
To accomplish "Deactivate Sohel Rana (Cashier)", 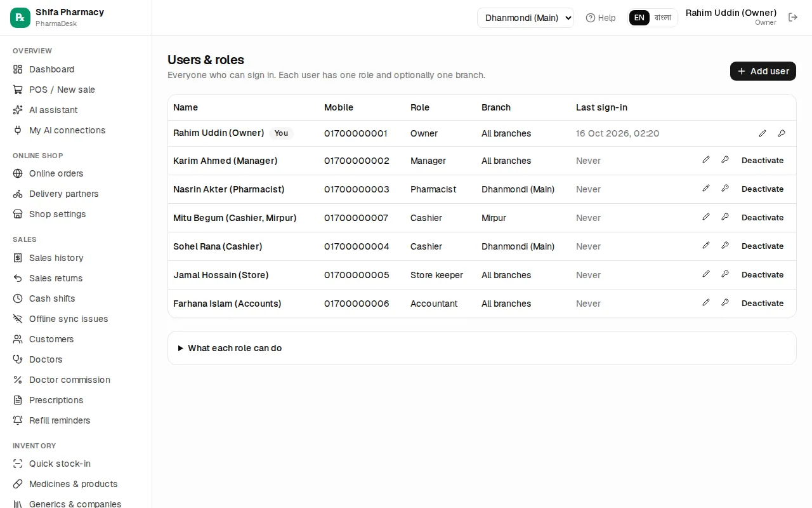I will (763, 246).
